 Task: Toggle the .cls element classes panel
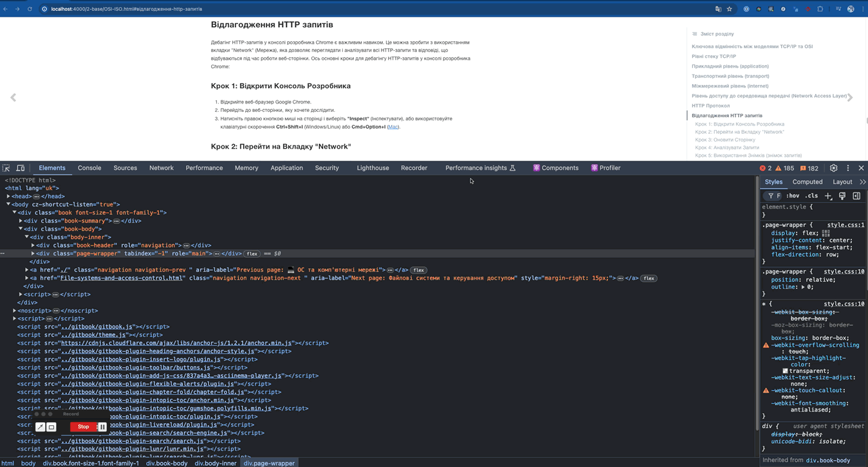pos(811,196)
